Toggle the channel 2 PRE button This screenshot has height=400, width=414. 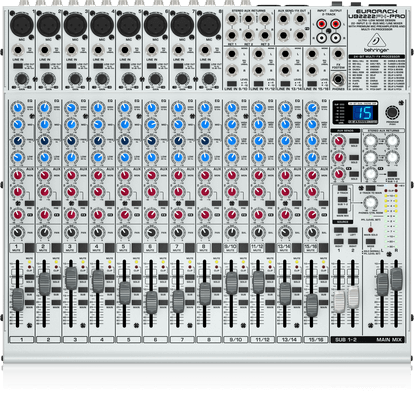[56, 203]
